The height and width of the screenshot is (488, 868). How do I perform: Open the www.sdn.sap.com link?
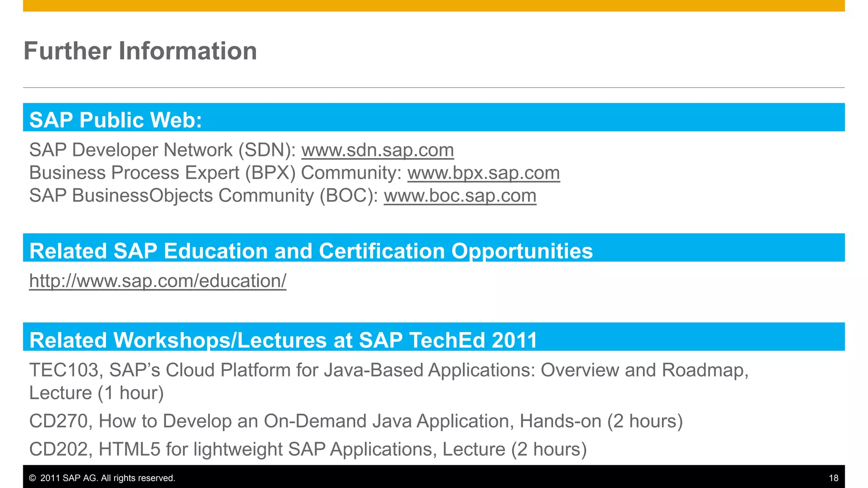point(377,150)
